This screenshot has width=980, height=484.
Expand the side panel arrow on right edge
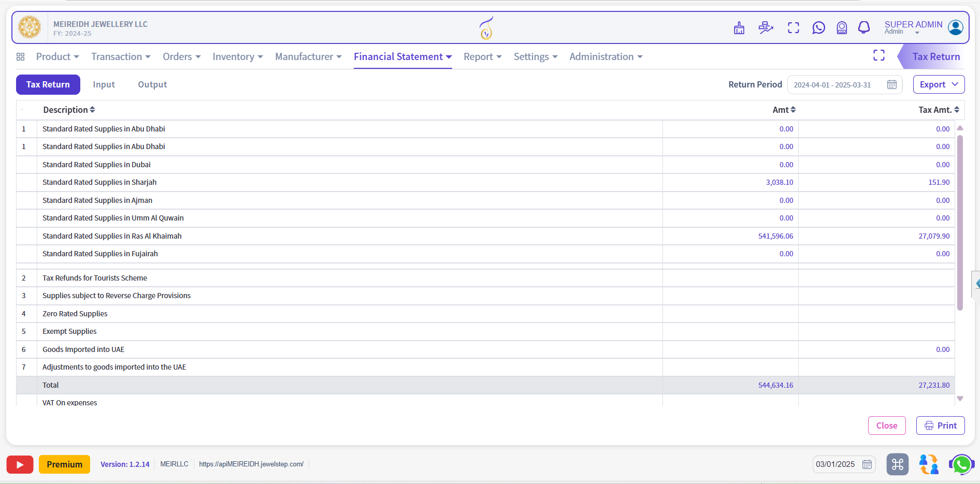[976, 284]
